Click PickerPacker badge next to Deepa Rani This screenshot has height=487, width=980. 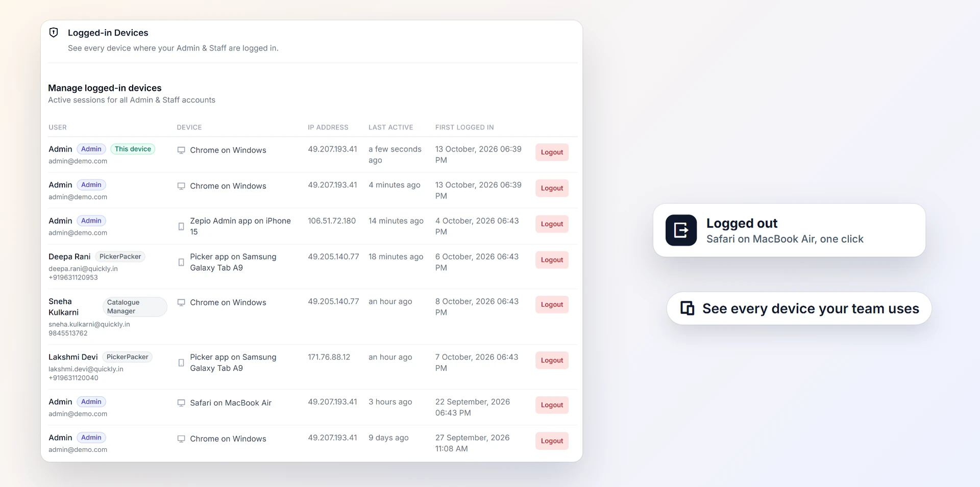click(120, 257)
